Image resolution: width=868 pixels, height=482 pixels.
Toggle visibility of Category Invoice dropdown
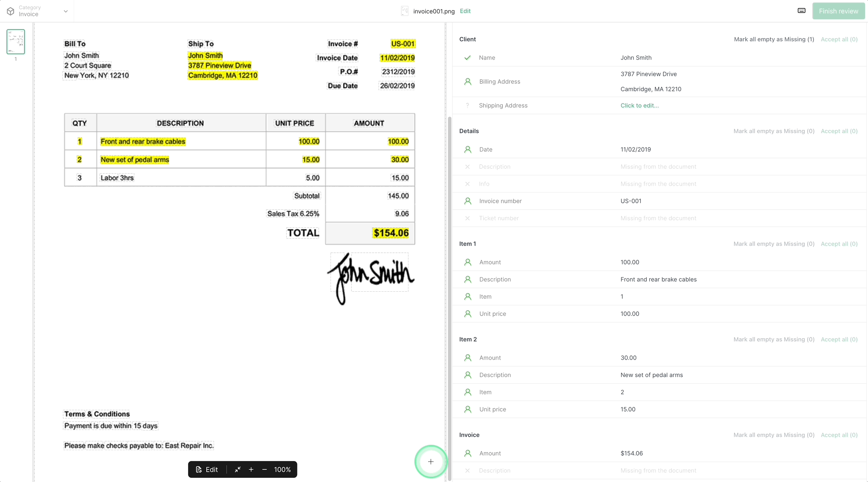(x=66, y=10)
